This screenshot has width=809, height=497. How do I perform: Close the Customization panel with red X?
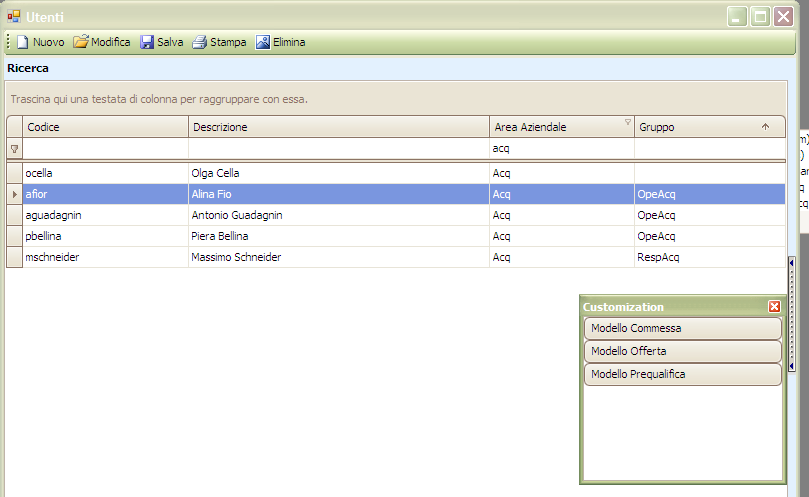[774, 307]
